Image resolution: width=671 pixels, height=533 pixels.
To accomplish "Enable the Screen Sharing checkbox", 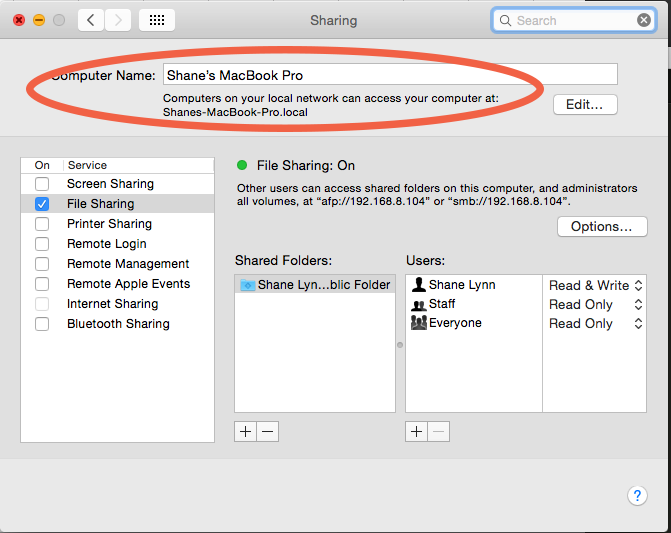I will point(42,184).
